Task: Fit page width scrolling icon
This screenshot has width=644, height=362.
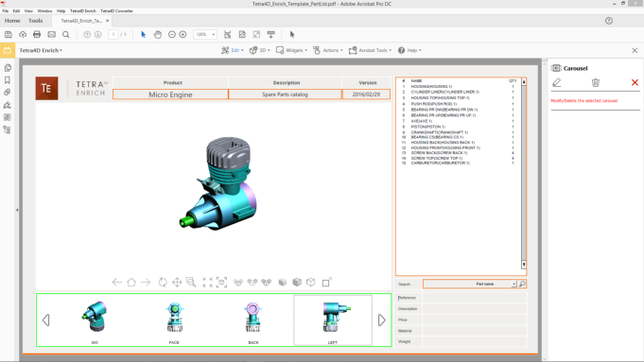Action: click(x=227, y=34)
